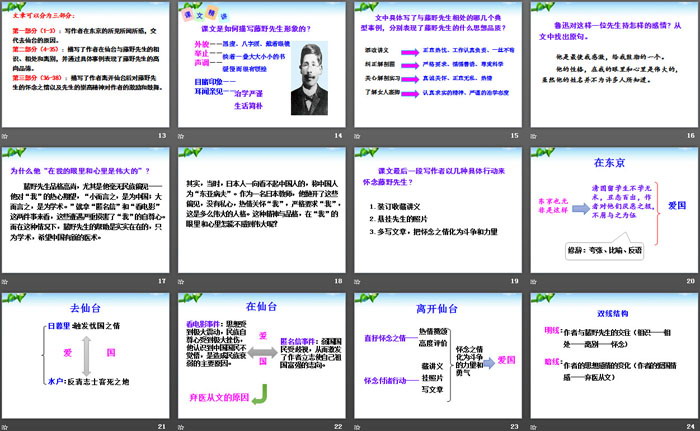Click the animation star icon under slide 21

5,427
